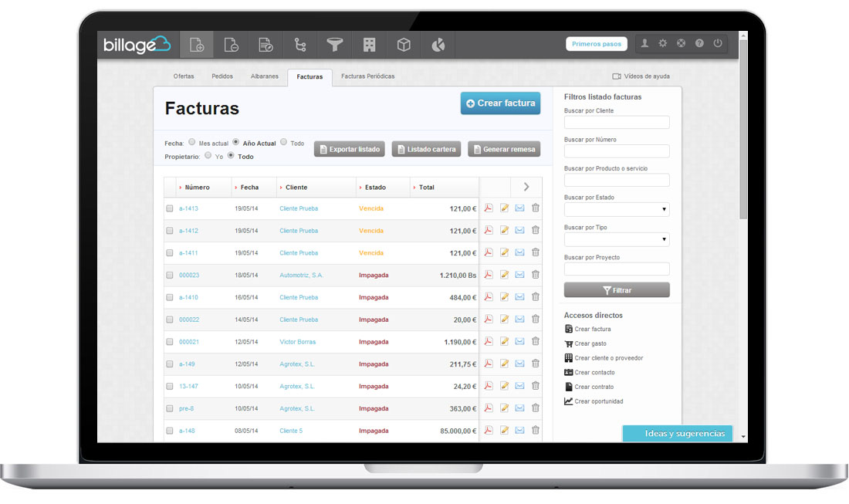Viewport: 849px width, 504px height.
Task: Open the Facturas Periódicas tab
Action: click(367, 76)
